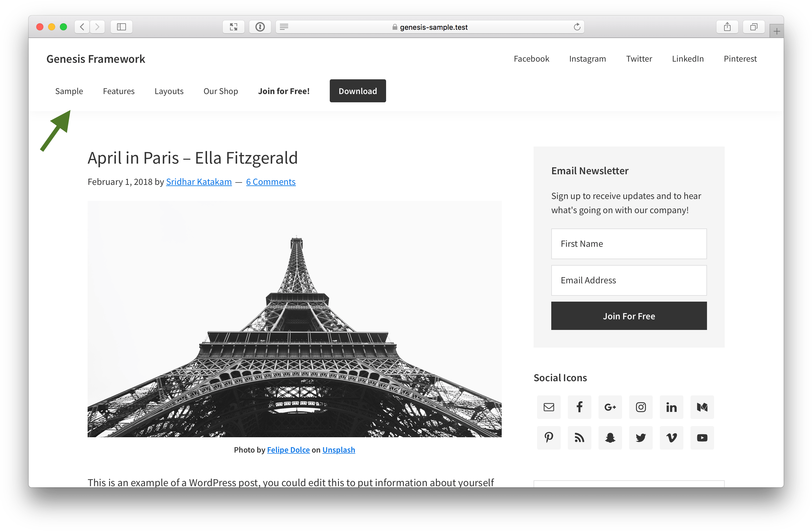Viewport: 812px width, 531px height.
Task: Click the Genesis Framework site title
Action: tap(96, 59)
